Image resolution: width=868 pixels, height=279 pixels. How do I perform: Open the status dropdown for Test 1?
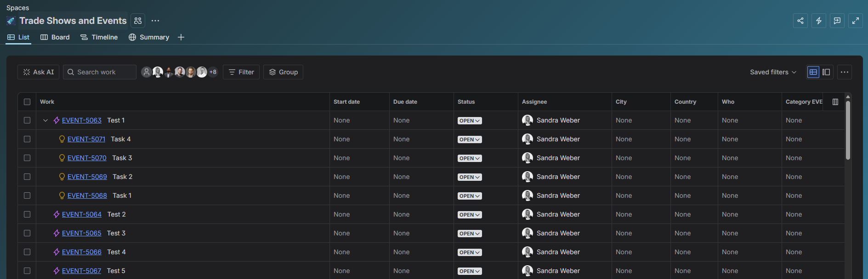pos(470,121)
